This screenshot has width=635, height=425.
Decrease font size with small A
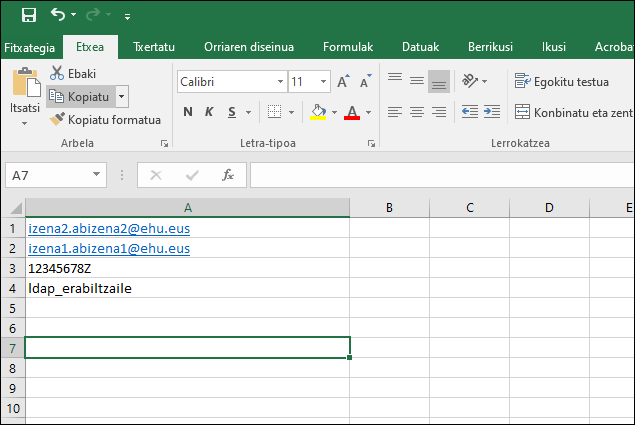365,81
